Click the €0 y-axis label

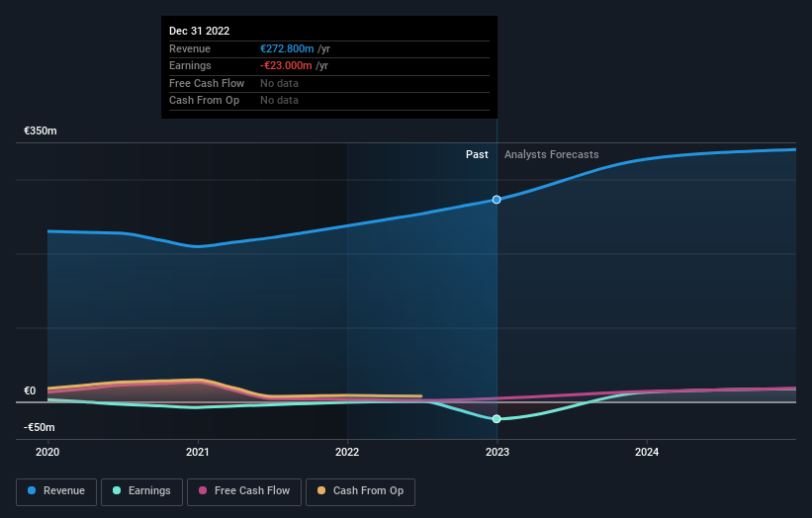pos(30,391)
